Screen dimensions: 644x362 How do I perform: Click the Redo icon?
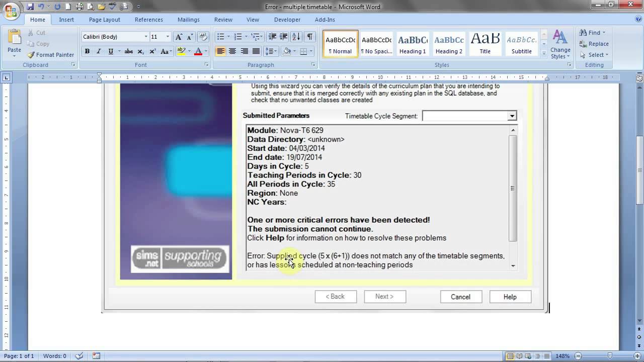(x=57, y=7)
